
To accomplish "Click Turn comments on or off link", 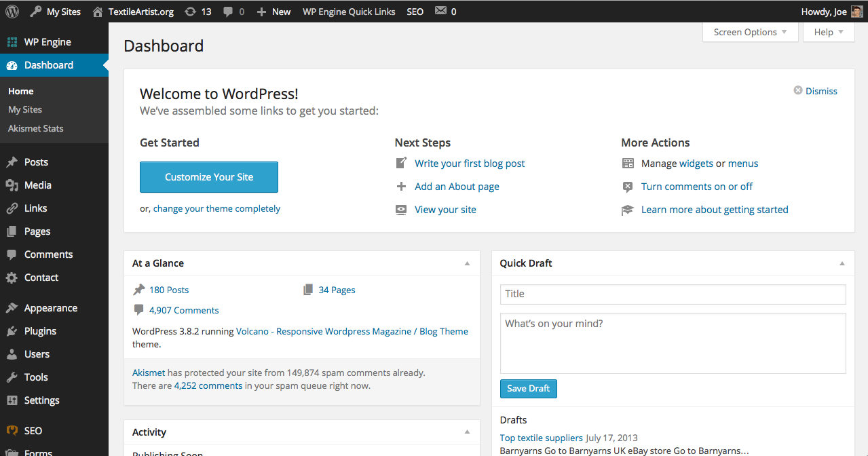I will pyautogui.click(x=697, y=187).
